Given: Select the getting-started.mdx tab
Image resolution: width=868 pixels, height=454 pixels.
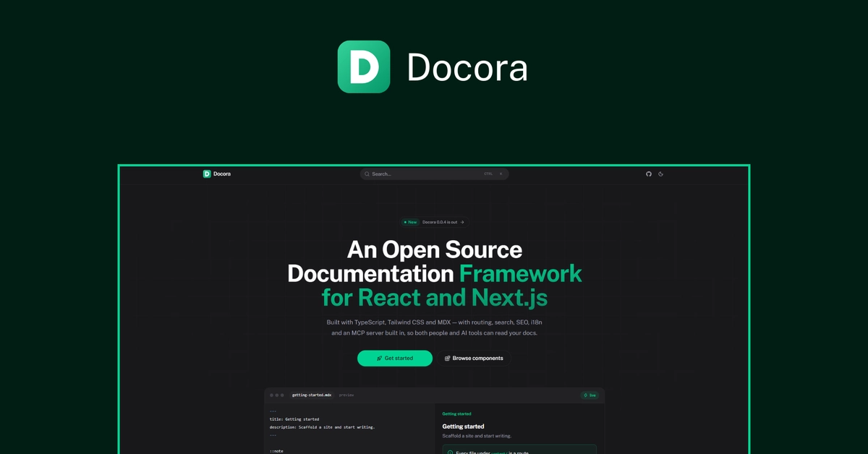Looking at the screenshot, I should (312, 395).
